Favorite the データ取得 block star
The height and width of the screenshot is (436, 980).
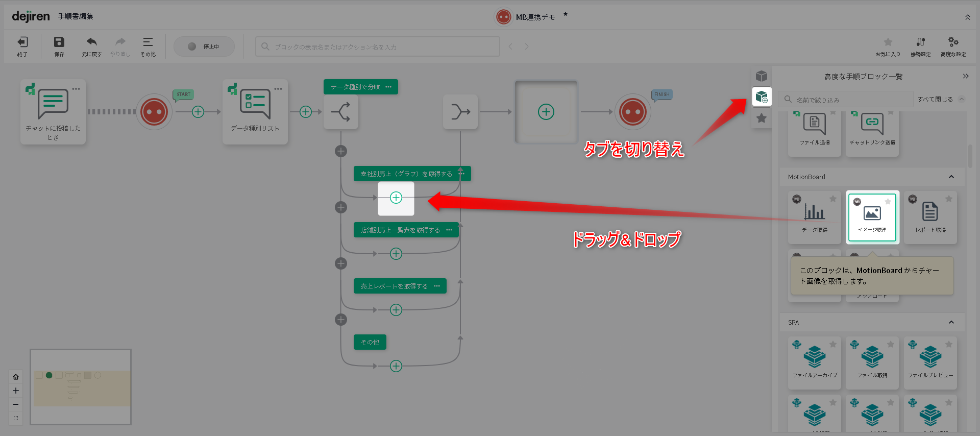click(x=833, y=199)
